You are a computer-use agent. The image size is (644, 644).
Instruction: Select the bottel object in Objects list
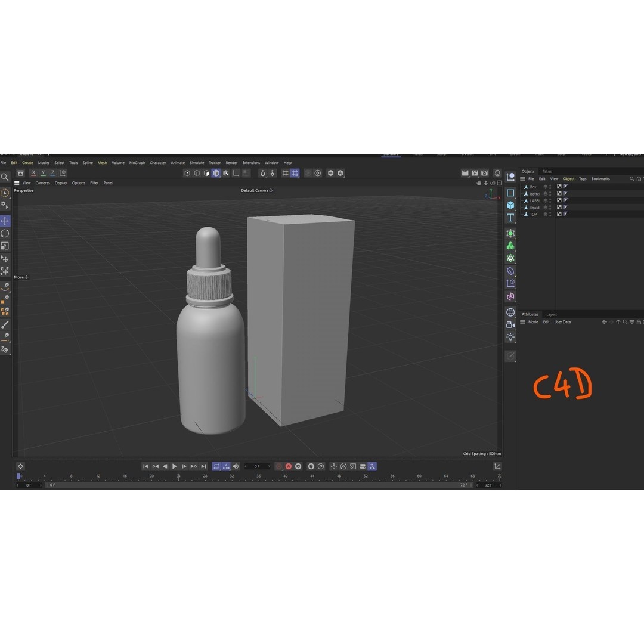535,193
